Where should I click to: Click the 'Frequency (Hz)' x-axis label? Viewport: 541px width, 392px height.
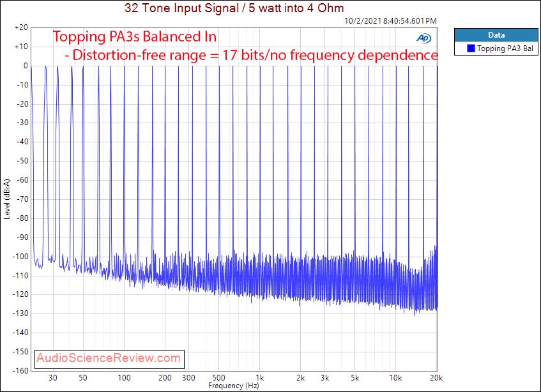[x=234, y=386]
